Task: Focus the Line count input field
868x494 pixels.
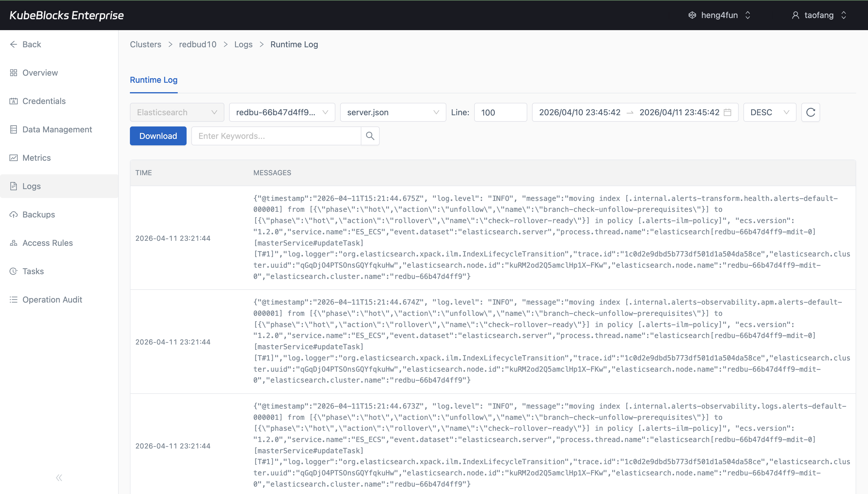Action: pyautogui.click(x=500, y=112)
